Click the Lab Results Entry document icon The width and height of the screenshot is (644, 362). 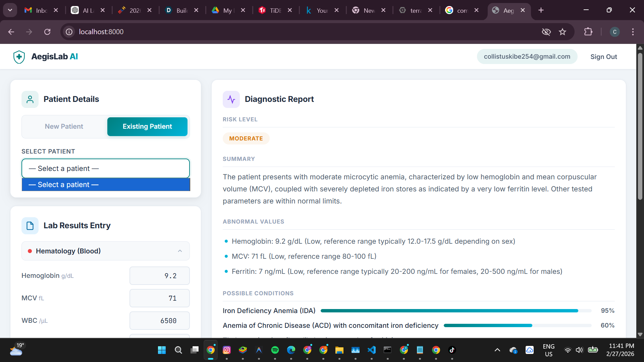pos(30,226)
